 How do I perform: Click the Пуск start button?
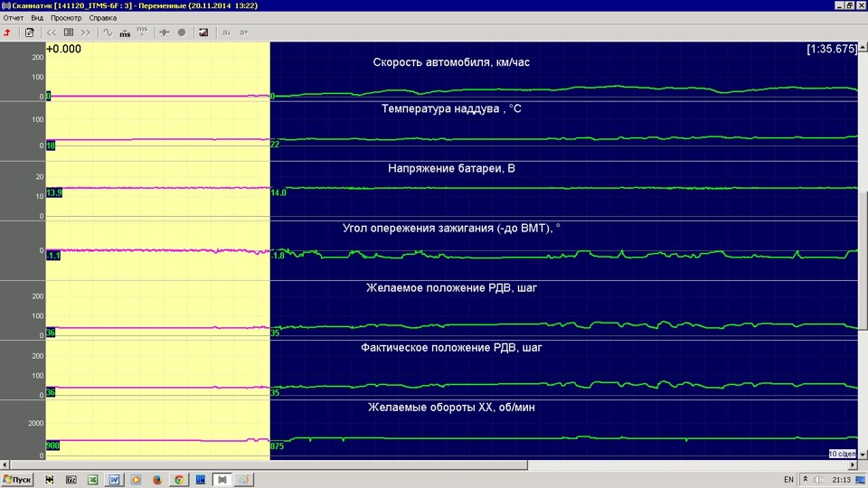click(17, 480)
